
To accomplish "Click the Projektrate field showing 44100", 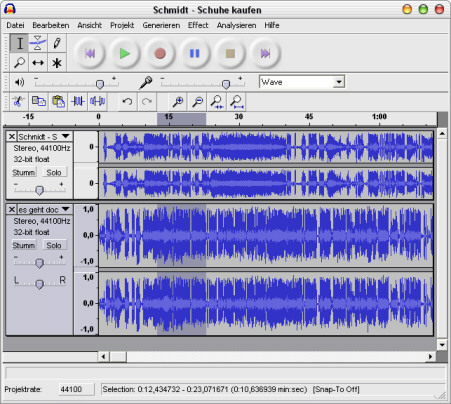I will pyautogui.click(x=76, y=389).
